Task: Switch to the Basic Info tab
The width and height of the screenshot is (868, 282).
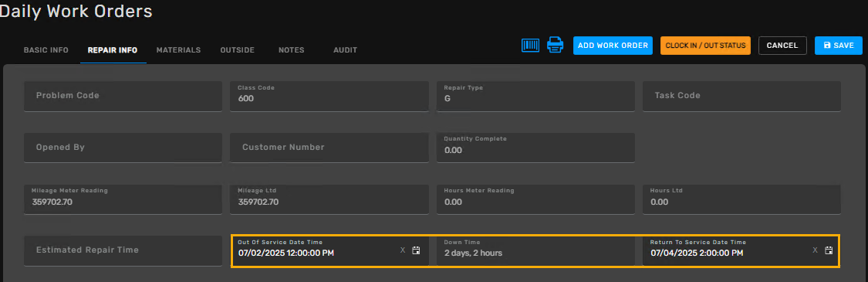Action: (x=46, y=50)
